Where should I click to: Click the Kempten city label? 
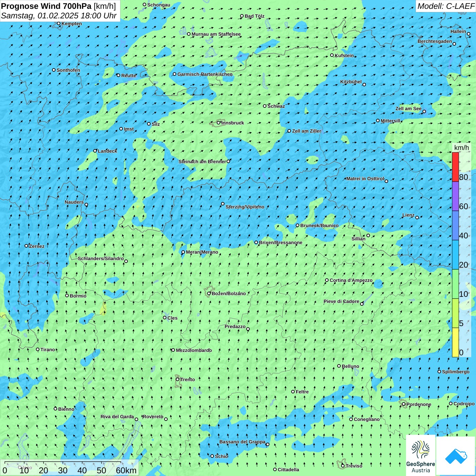point(72,23)
